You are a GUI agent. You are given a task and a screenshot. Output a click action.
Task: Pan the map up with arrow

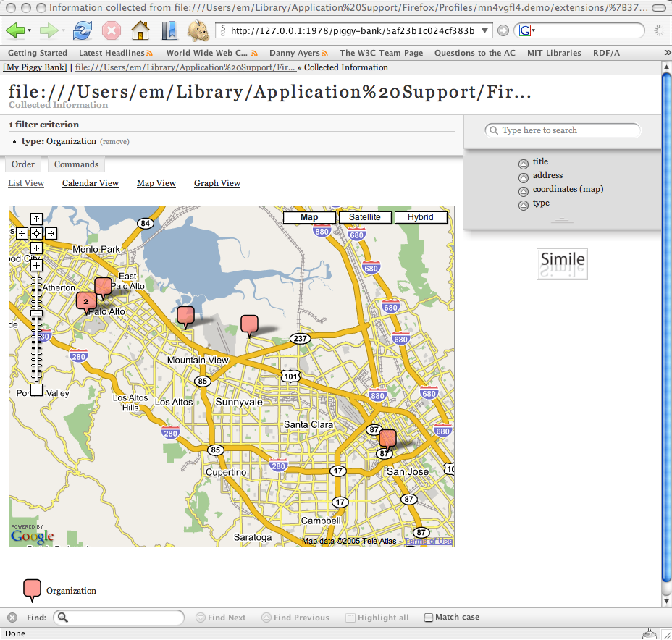(36, 219)
